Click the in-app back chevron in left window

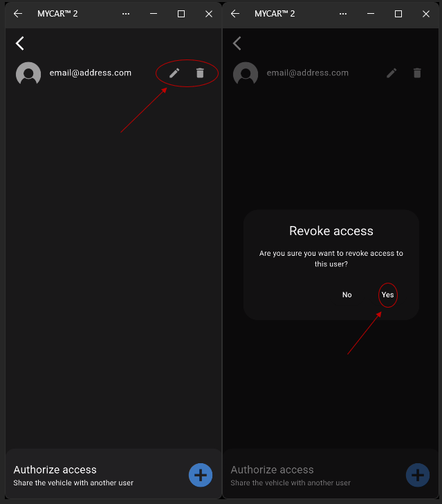pyautogui.click(x=20, y=44)
